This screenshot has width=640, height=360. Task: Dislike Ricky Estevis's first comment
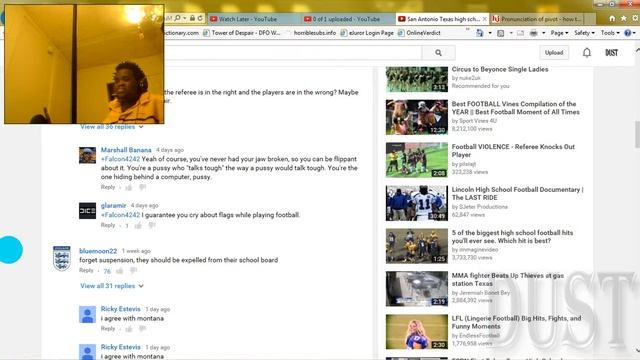point(142,329)
